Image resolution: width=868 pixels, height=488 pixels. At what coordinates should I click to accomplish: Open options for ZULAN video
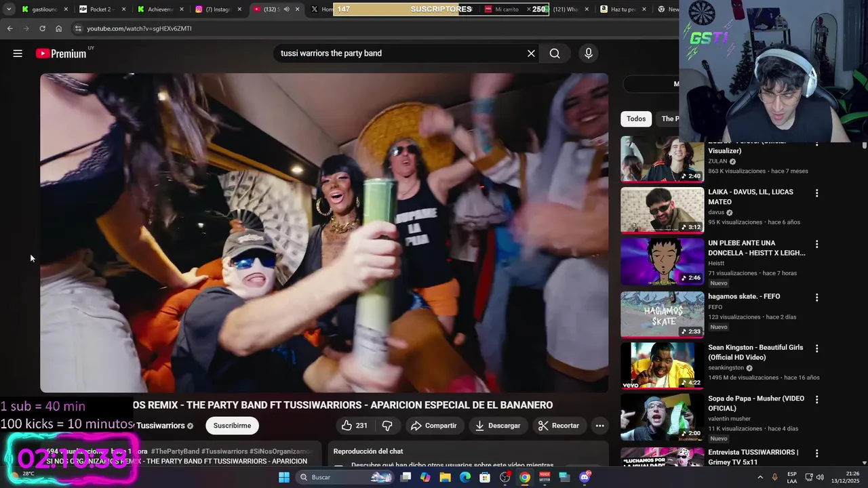point(816,144)
